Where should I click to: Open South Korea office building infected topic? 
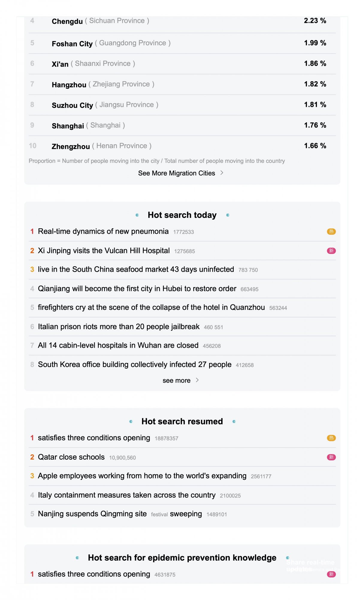135,364
